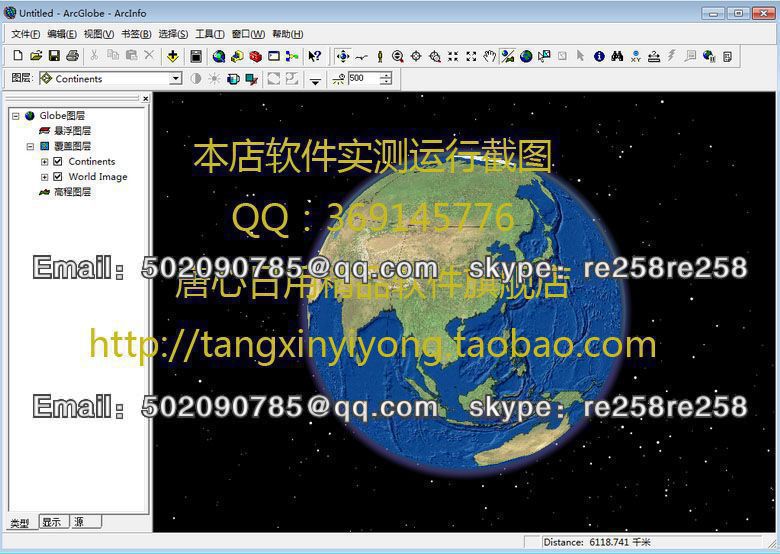Select the Walk navigation tool
Image resolution: width=780 pixels, height=554 pixels.
point(379,56)
